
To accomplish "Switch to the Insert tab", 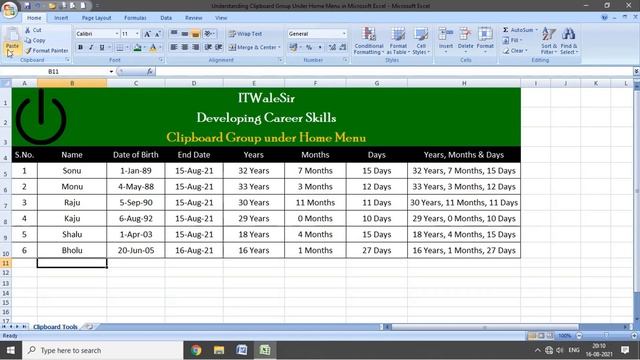I will 61,18.
